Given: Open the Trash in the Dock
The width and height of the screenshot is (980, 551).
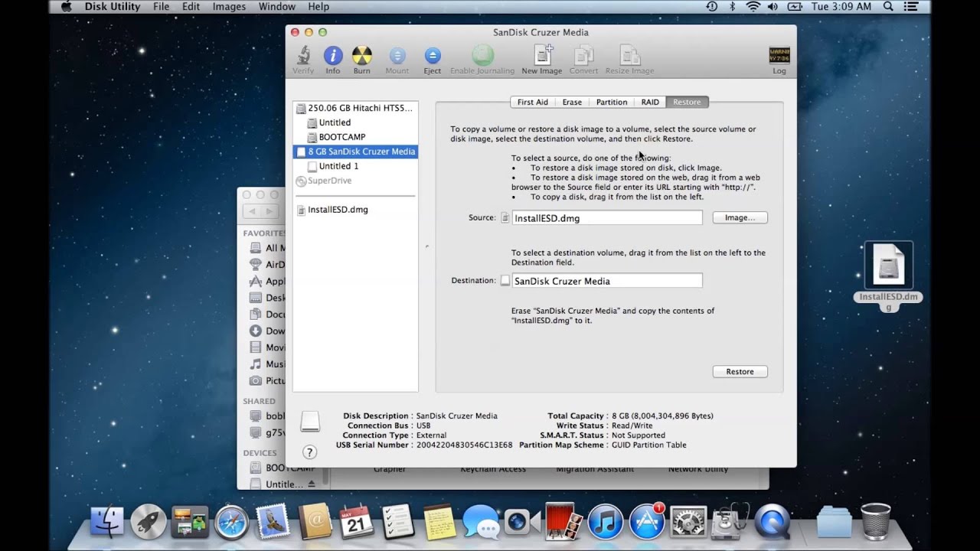Looking at the screenshot, I should coord(876,522).
